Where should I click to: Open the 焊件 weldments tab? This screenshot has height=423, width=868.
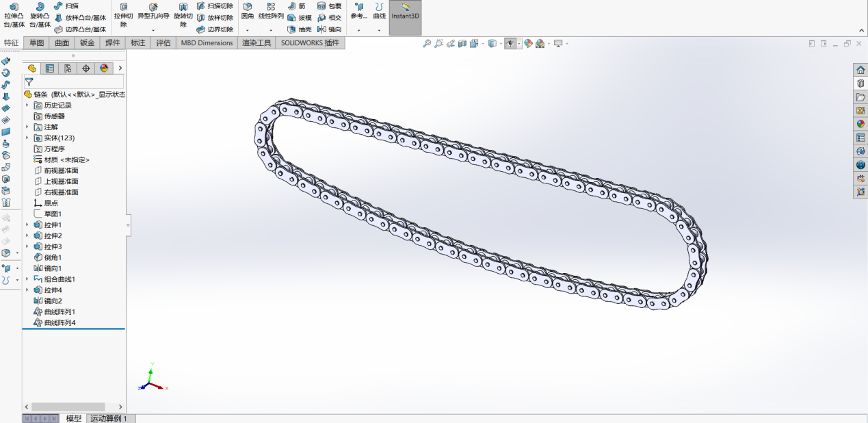pyautogui.click(x=113, y=43)
